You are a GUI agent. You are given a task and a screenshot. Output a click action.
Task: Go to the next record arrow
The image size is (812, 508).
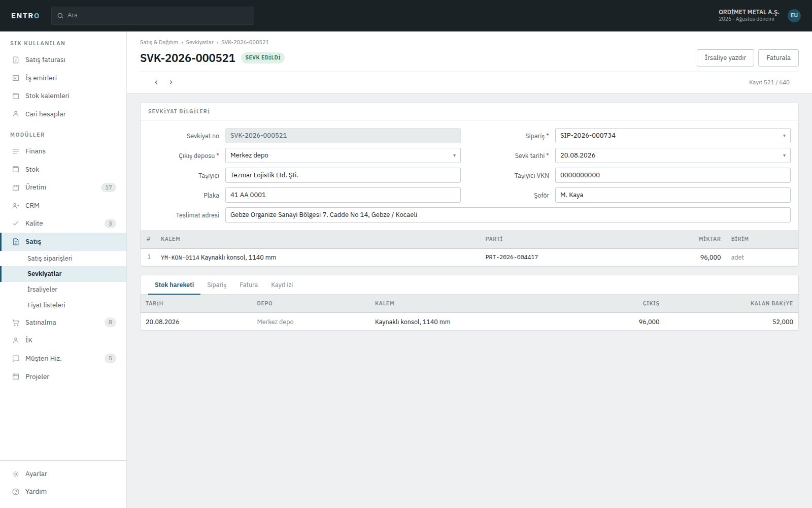[171, 82]
